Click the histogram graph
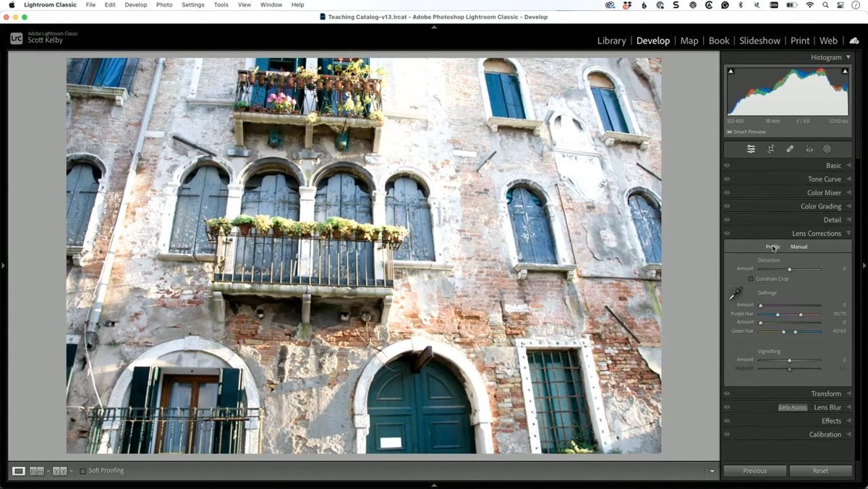Screen dimensions: 868x489 point(788,92)
